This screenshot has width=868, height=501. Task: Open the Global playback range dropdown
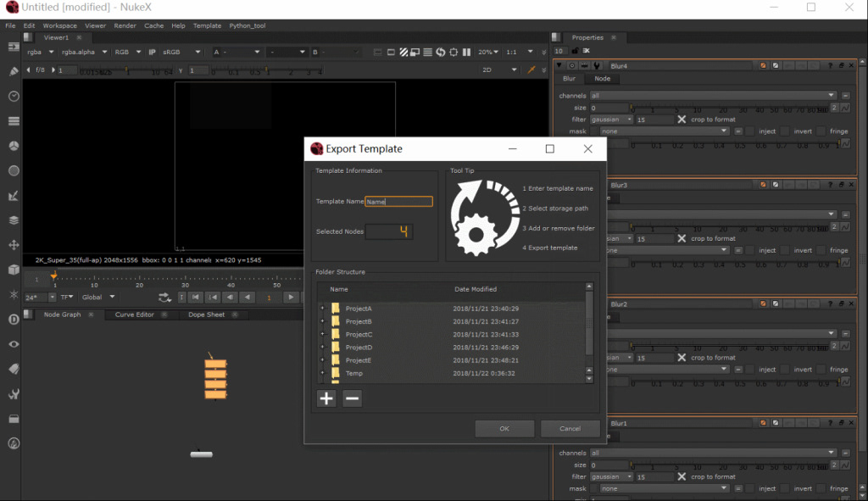[98, 298]
